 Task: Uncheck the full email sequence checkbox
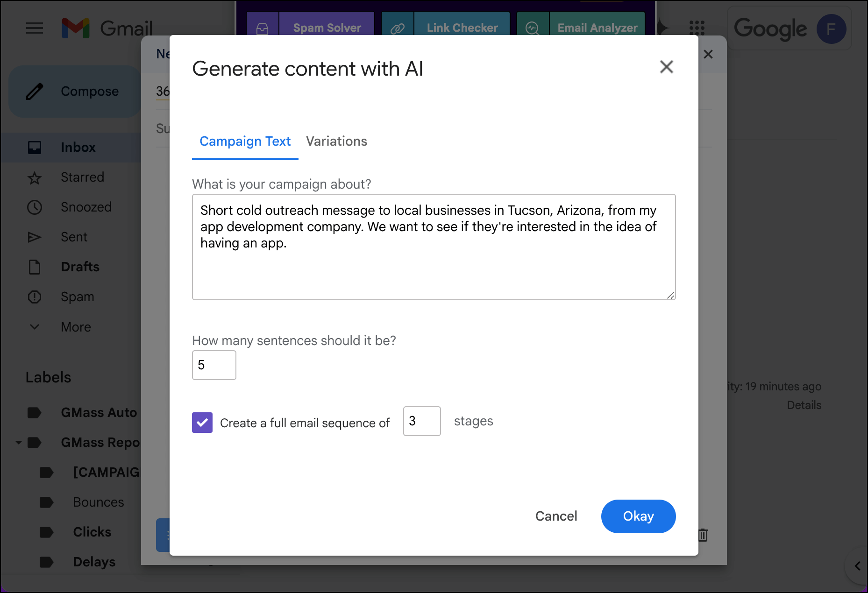(202, 423)
